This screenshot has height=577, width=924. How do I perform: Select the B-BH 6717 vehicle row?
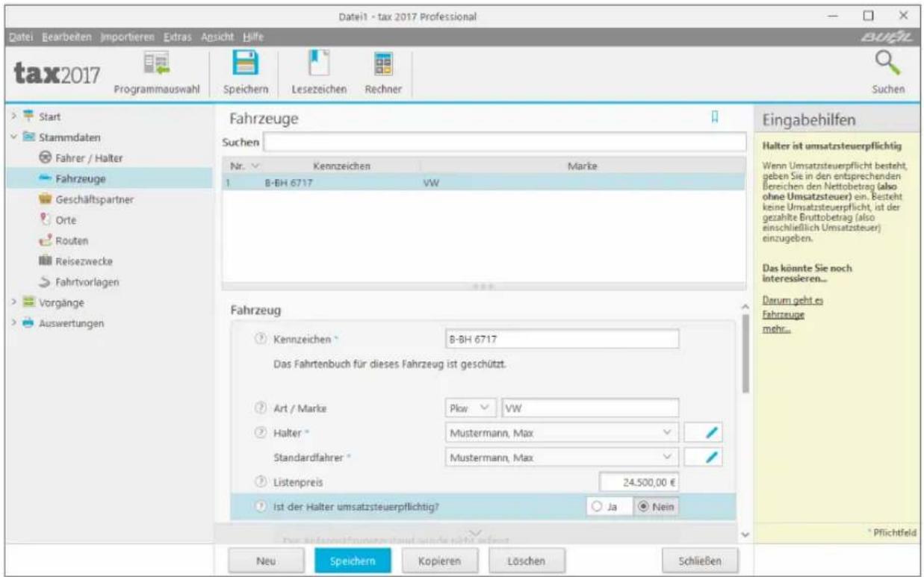pos(483,182)
